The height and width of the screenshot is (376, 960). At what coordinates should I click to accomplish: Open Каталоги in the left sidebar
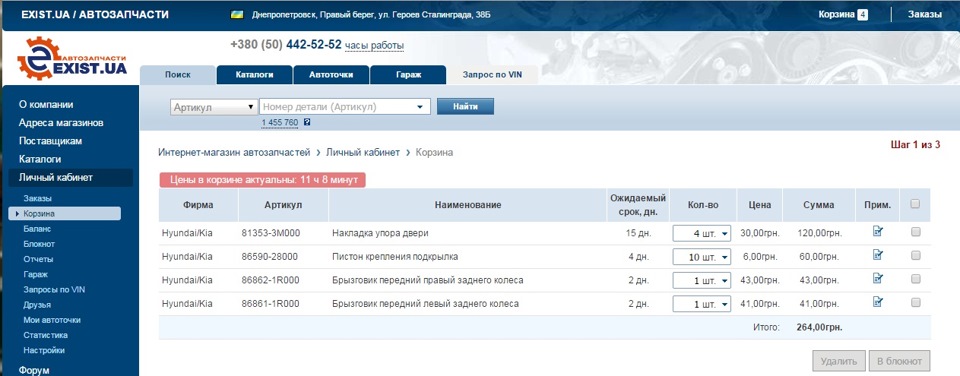click(40, 159)
